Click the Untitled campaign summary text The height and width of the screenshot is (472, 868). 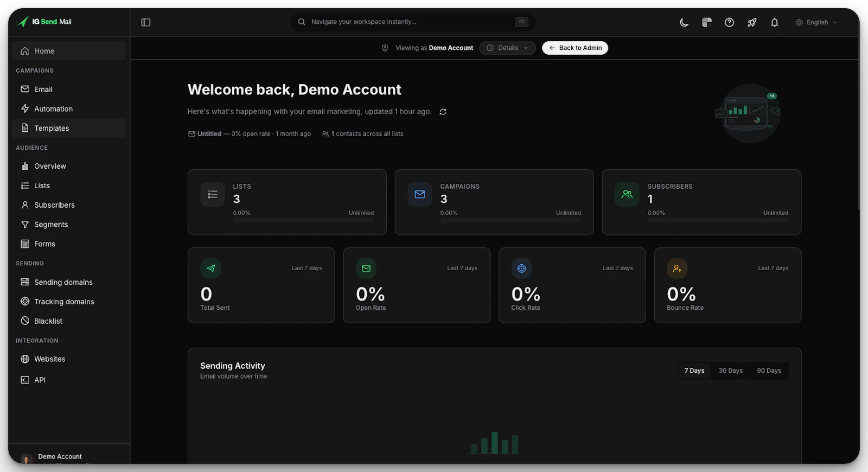coord(250,134)
